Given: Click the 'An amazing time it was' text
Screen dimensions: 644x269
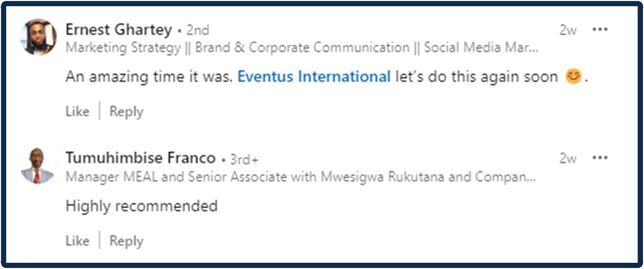Looking at the screenshot, I should point(149,77).
